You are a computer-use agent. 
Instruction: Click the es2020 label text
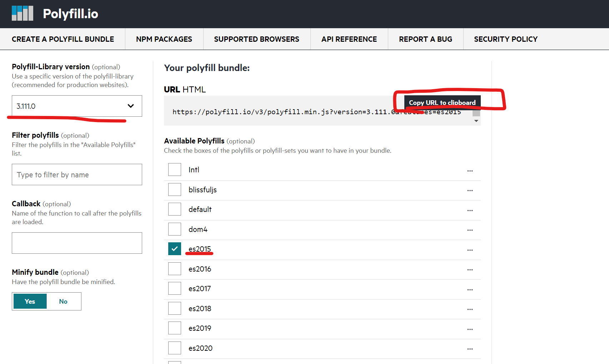200,348
